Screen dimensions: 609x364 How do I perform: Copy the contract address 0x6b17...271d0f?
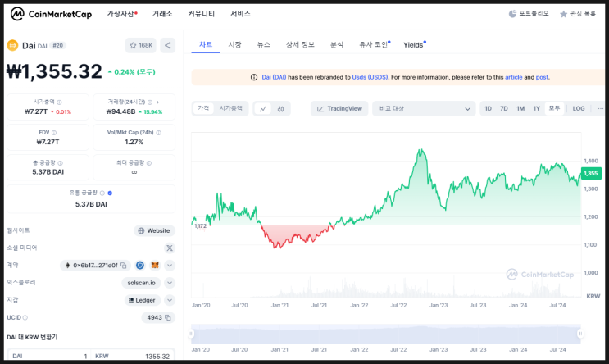124,266
